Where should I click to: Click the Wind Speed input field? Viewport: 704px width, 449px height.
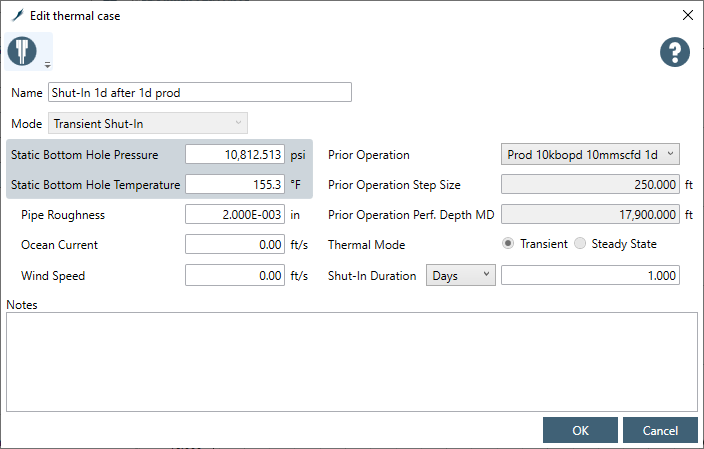(235, 275)
